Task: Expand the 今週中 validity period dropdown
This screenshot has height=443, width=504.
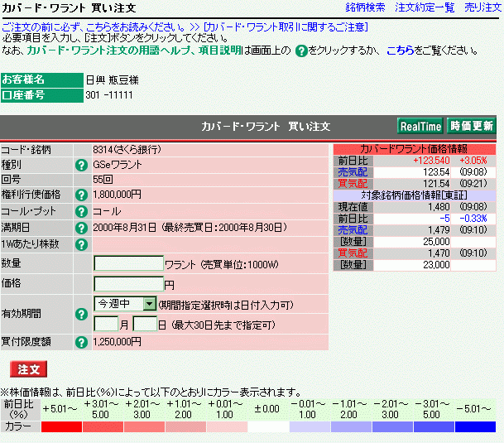Action: tap(149, 304)
